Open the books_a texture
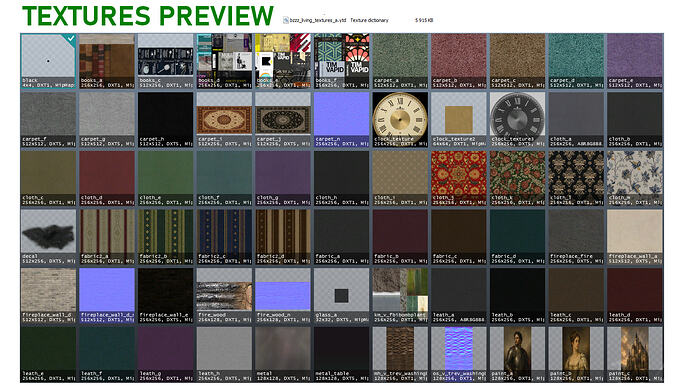Screen dimensions: 690x388 107,61
